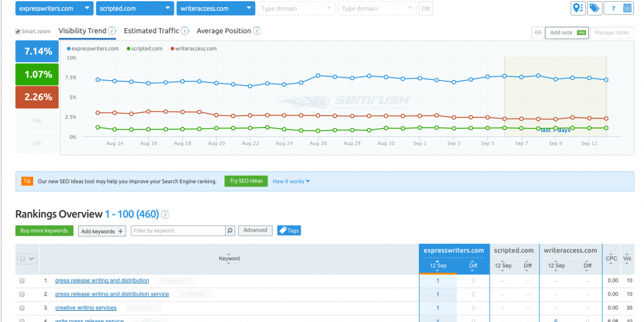The height and width of the screenshot is (322, 644).
Task: Toggle expresswriters.com in chart legend
Action: 93,49
